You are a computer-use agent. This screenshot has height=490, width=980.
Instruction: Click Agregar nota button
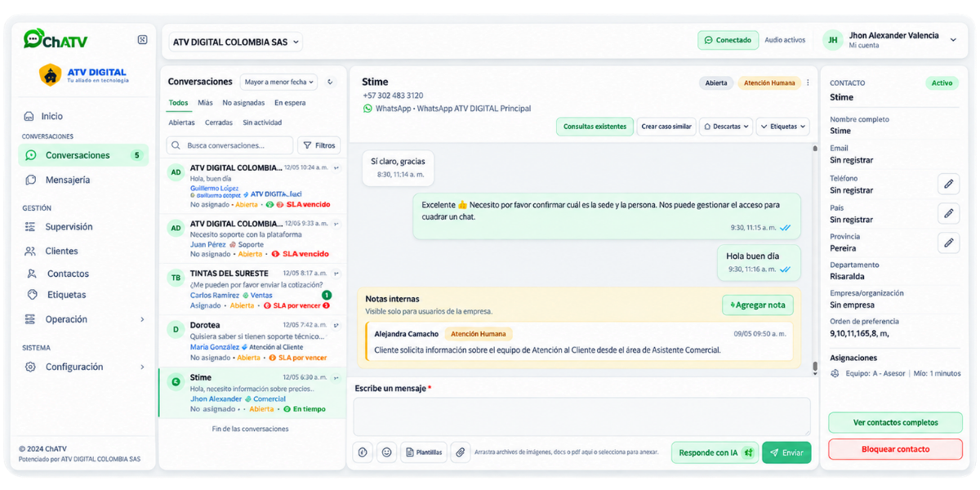tap(758, 305)
